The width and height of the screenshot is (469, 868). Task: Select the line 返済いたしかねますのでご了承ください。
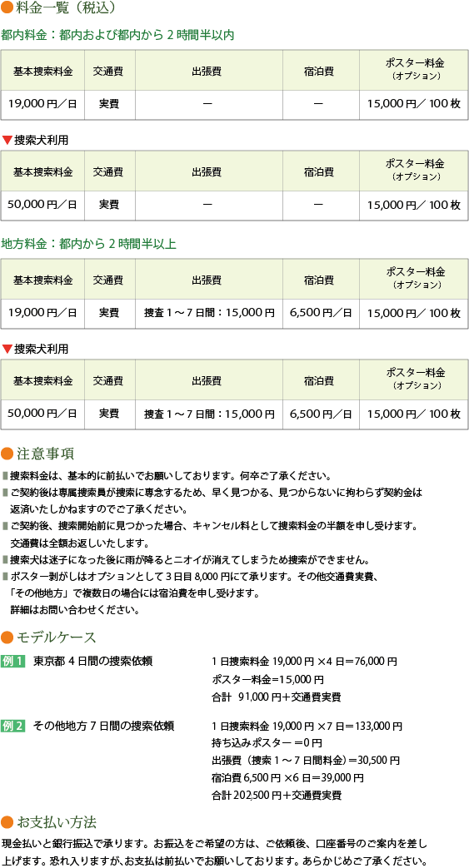pyautogui.click(x=98, y=509)
